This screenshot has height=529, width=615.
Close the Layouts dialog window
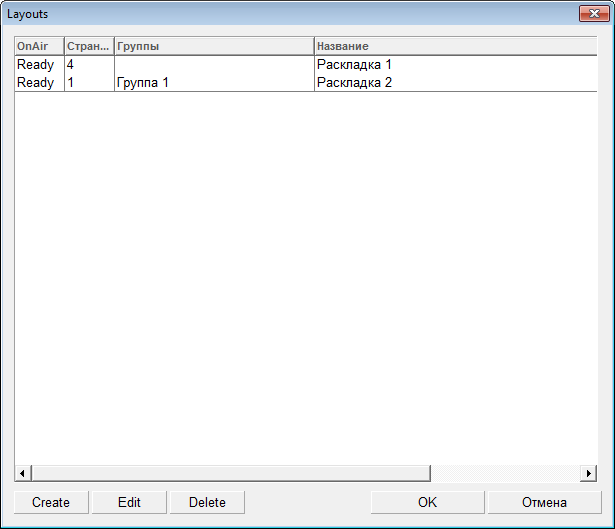591,15
